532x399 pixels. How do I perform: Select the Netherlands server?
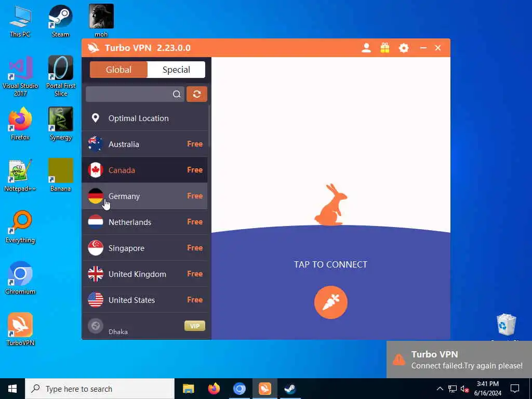click(145, 222)
